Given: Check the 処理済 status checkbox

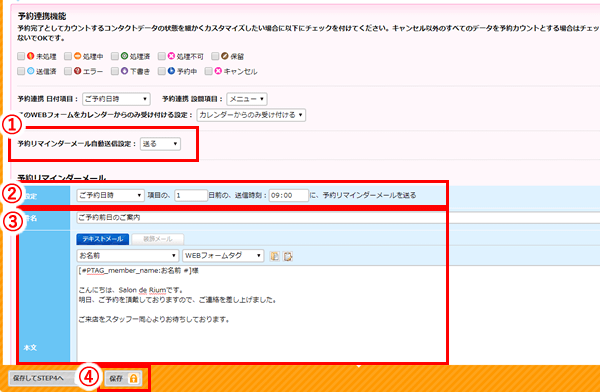Looking at the screenshot, I should (115, 56).
